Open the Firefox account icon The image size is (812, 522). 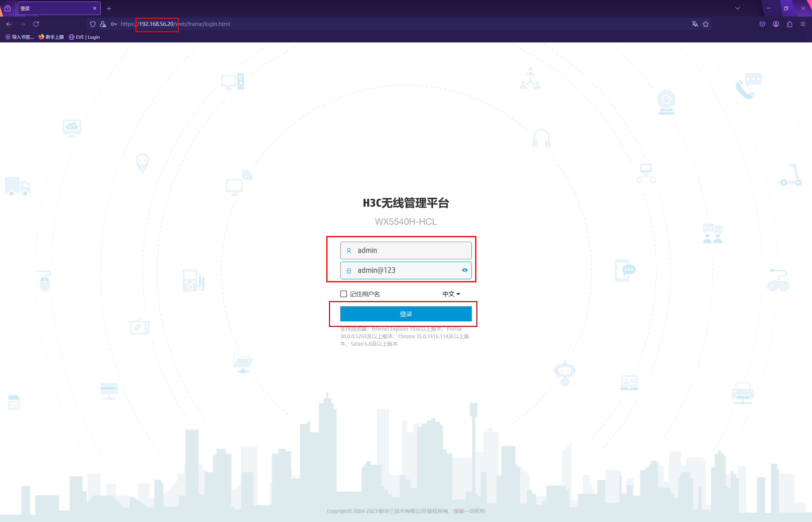[776, 24]
